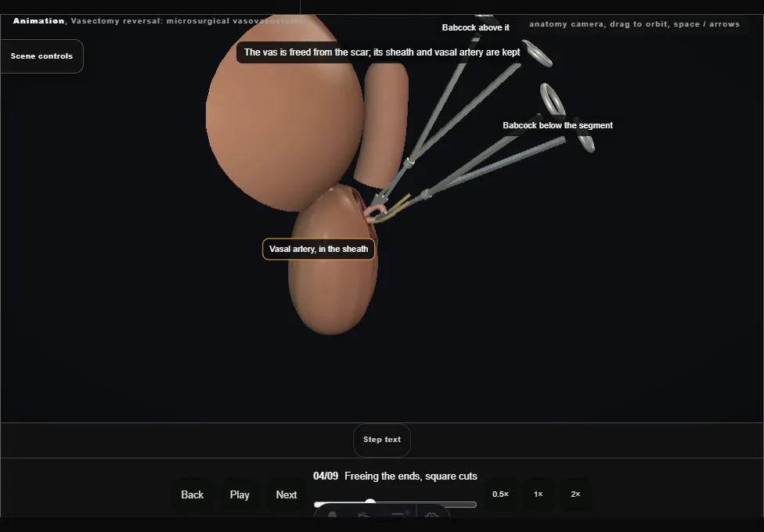Click the animation progress slider track
The height and width of the screenshot is (532, 764).
395,505
